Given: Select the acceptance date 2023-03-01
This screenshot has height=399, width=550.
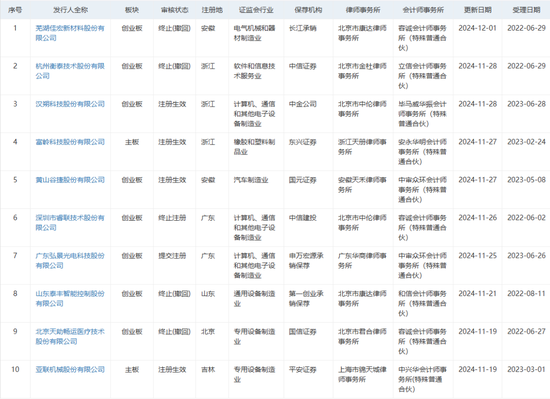Looking at the screenshot, I should point(526,370).
